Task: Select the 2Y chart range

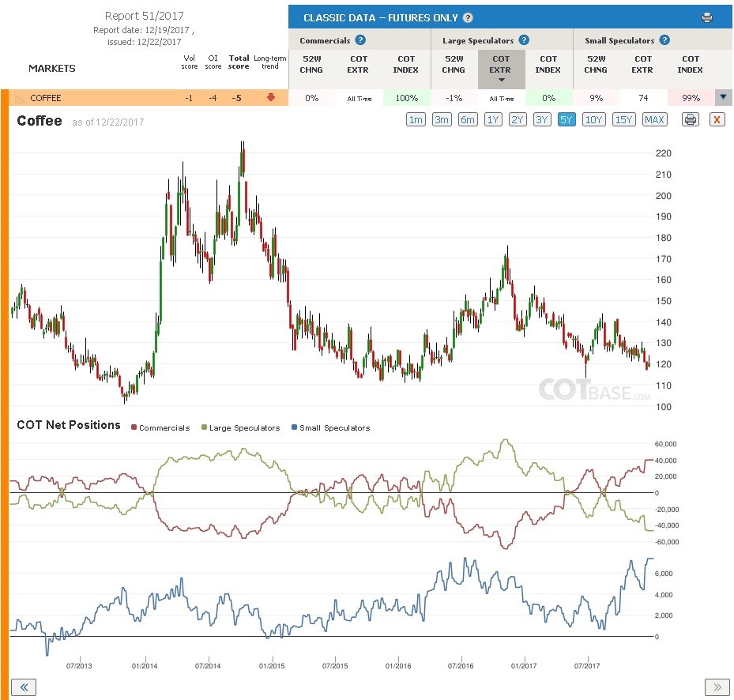Action: (x=518, y=119)
